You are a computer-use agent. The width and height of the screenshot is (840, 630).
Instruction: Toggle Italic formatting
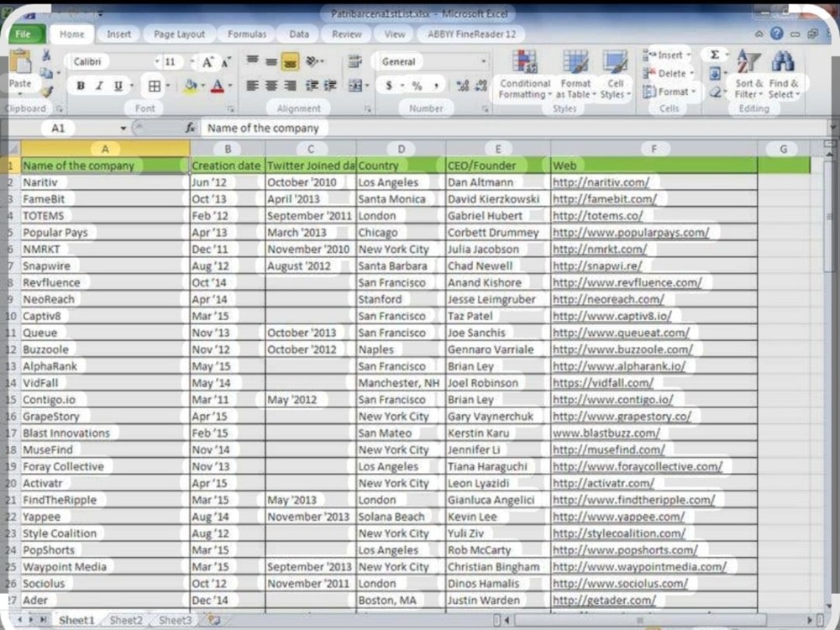coord(99,85)
